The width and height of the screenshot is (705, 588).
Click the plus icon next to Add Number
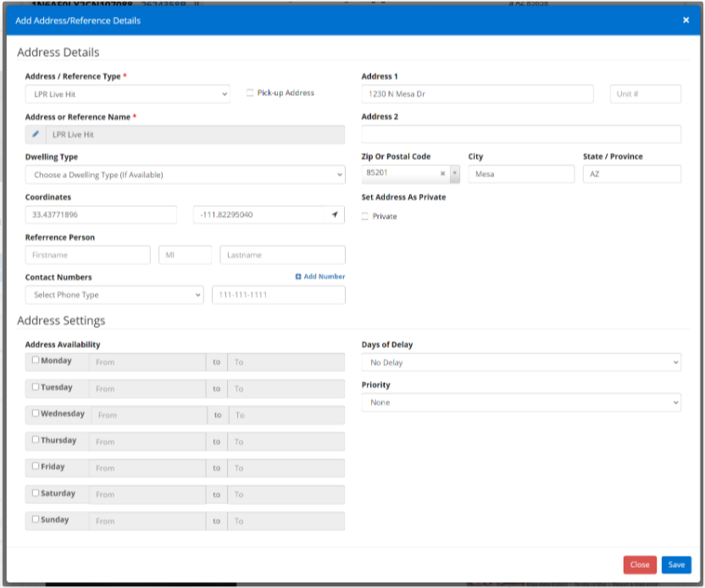click(x=298, y=276)
